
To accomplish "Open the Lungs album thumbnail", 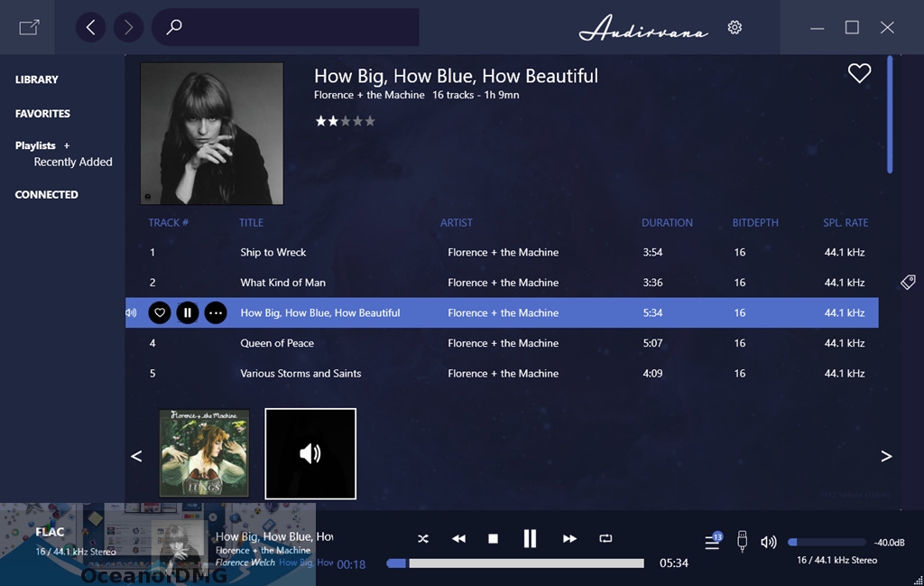I will (204, 453).
